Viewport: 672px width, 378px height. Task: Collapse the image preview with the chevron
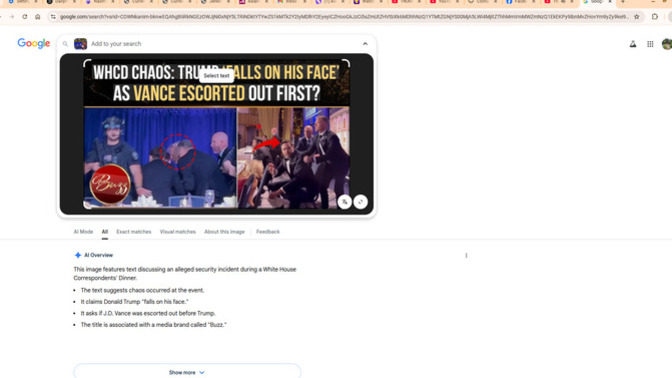click(365, 44)
